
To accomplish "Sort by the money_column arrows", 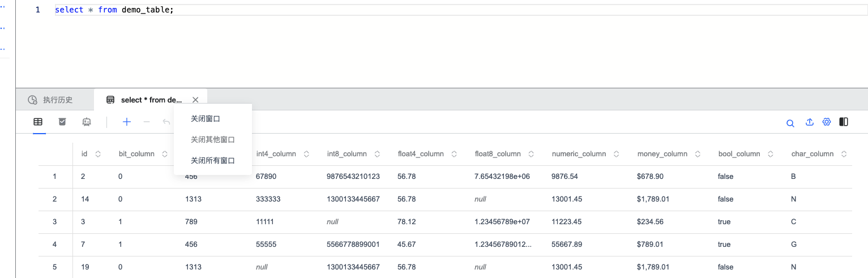I will coord(698,154).
